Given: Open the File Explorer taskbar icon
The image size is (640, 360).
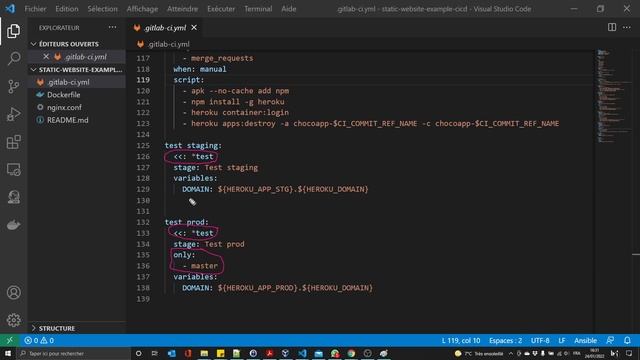Looking at the screenshot, I should point(204,353).
